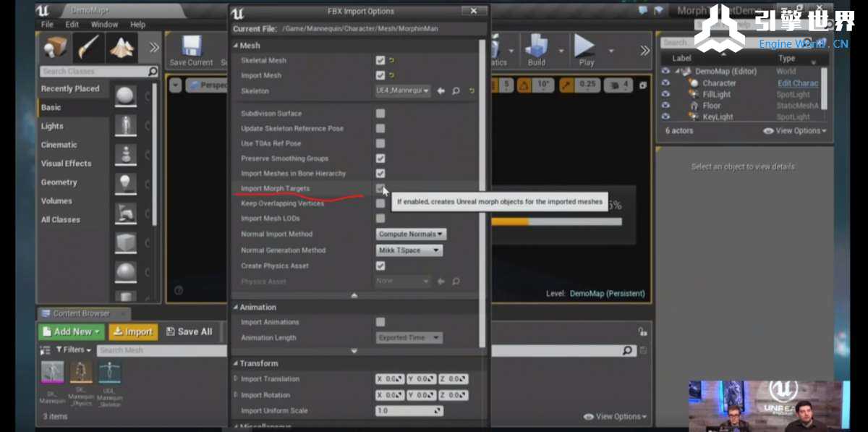Image resolution: width=868 pixels, height=432 pixels.
Task: Pick the Sphere actor icon in Basic list
Action: (126, 96)
